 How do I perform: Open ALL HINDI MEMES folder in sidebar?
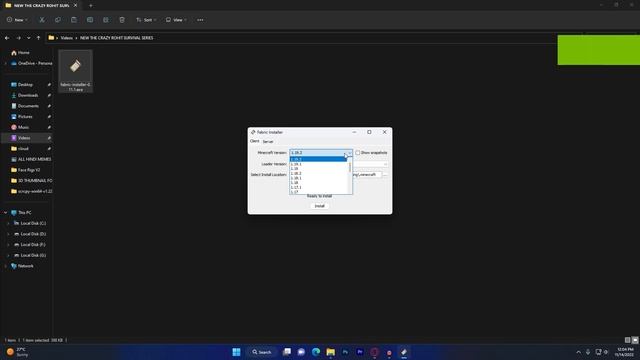[31, 159]
